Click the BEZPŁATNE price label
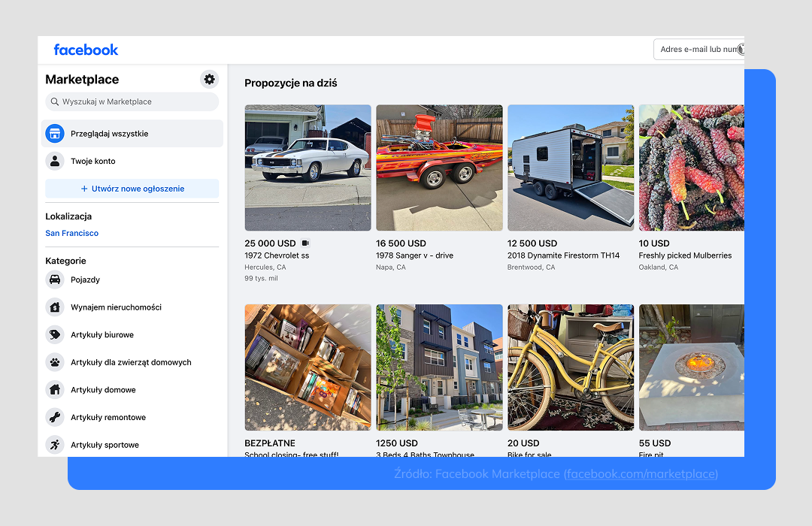 tap(270, 443)
